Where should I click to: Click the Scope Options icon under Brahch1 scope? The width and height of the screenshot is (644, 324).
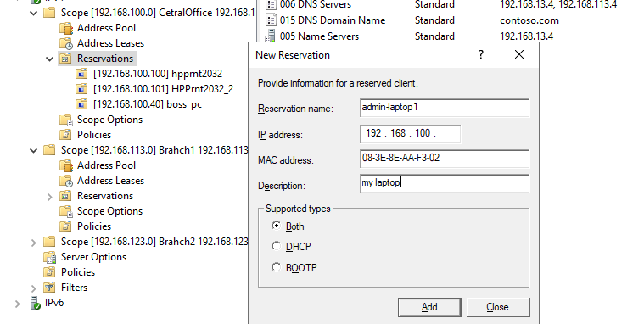pos(65,211)
